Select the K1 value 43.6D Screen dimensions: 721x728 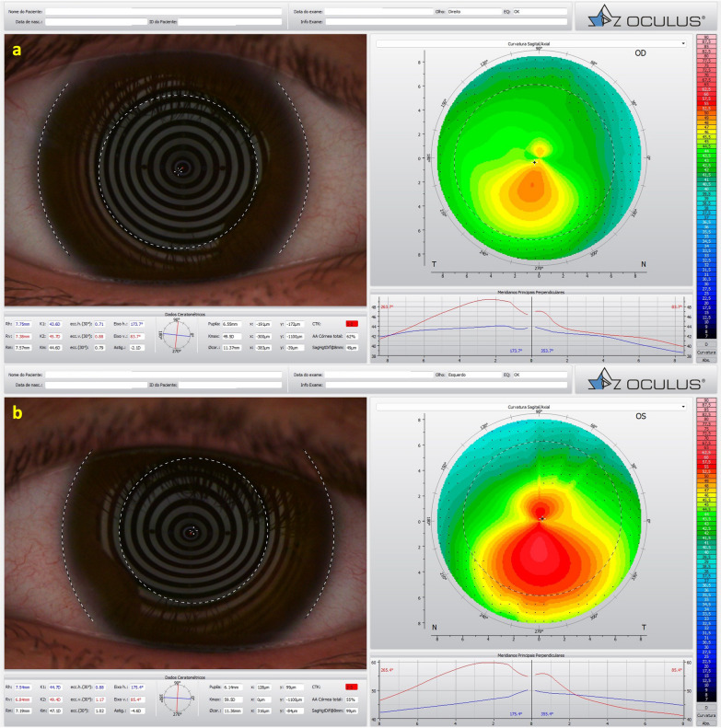[x=55, y=324]
